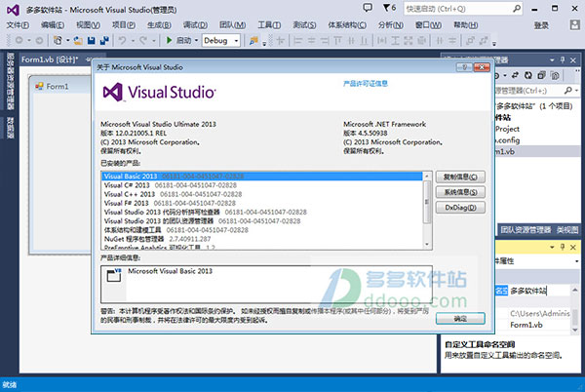Viewport: 585px width, 392px height.
Task: Open the 产品许可证信息 link
Action: click(366, 84)
